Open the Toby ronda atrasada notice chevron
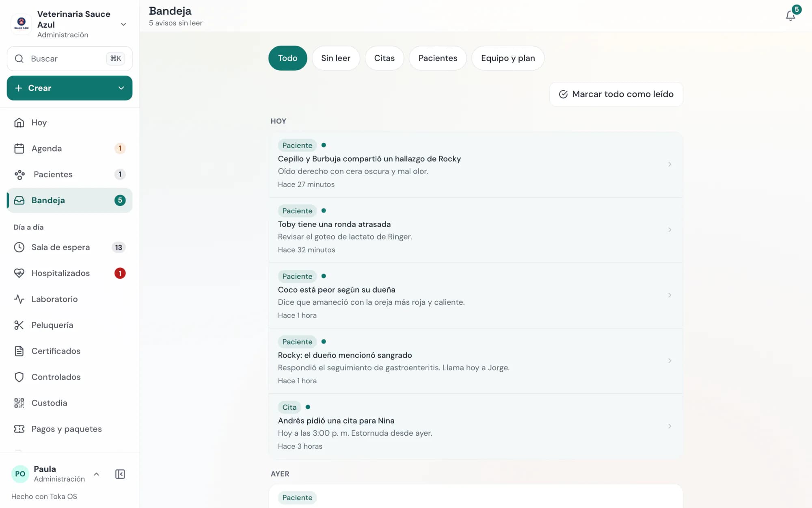812x508 pixels. (669, 230)
